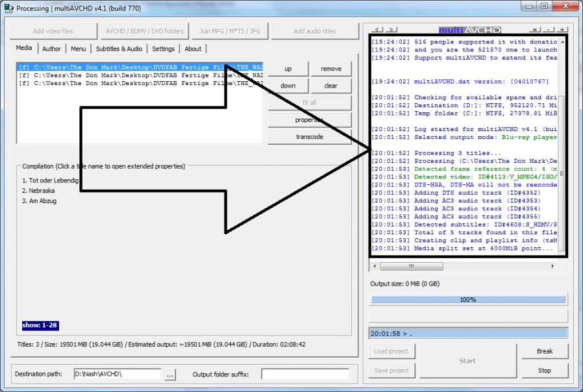Move selected file with 'down' button
This screenshot has height=392, width=583.
[x=288, y=86]
